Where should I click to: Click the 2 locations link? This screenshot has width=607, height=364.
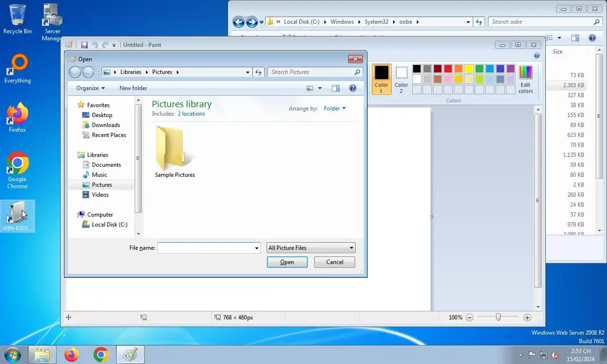click(x=191, y=114)
